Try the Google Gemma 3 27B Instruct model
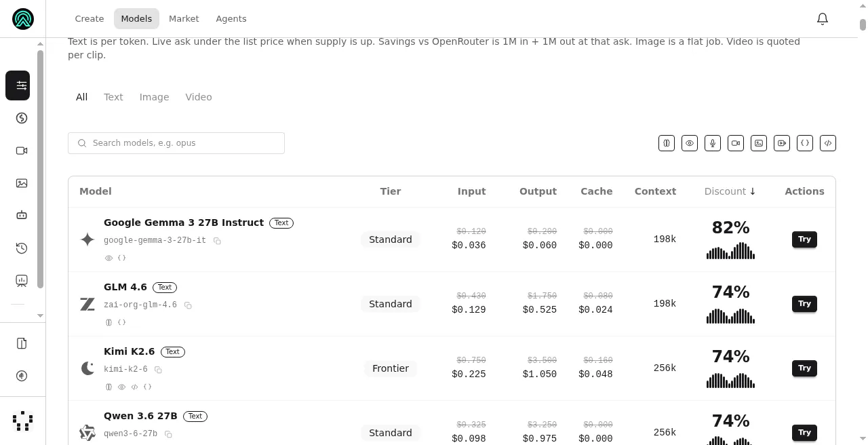This screenshot has width=868, height=445. coord(804,239)
